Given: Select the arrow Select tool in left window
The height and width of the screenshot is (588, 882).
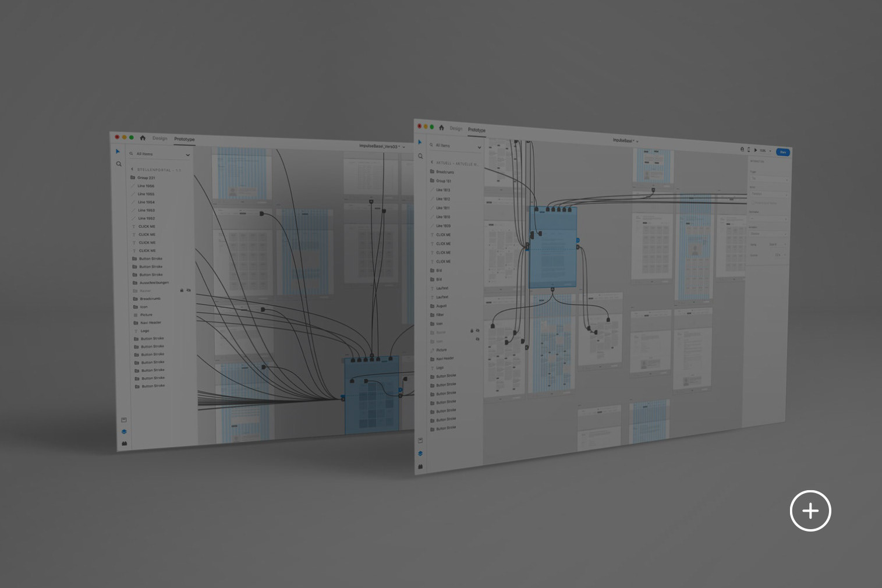Looking at the screenshot, I should click(x=118, y=151).
